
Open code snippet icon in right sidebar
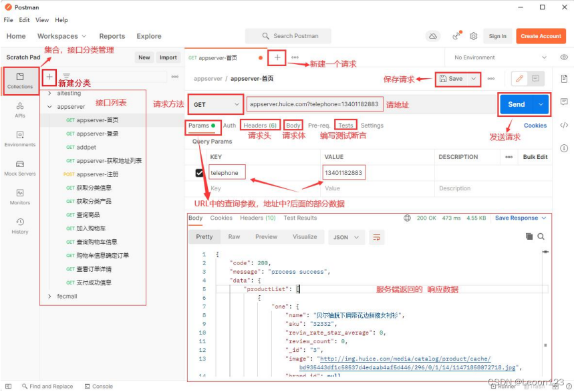(564, 125)
